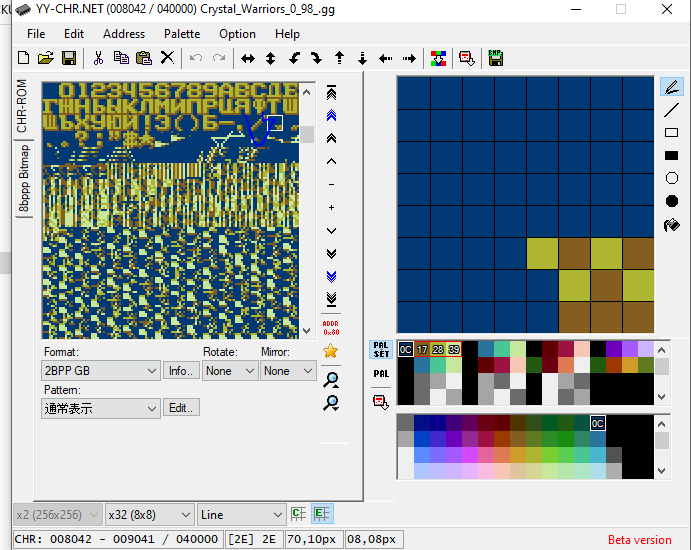Jump to the ROM's last address
The image size is (691, 550).
pyautogui.click(x=331, y=299)
